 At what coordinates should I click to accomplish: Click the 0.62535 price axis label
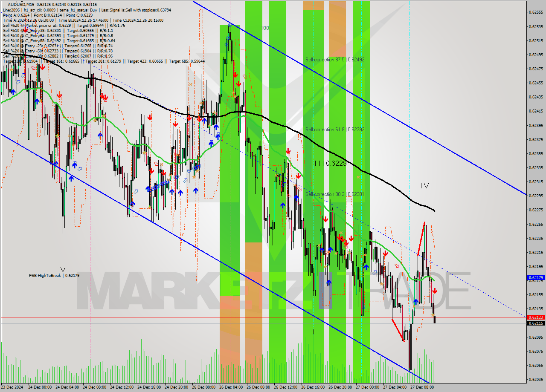tap(536, 26)
